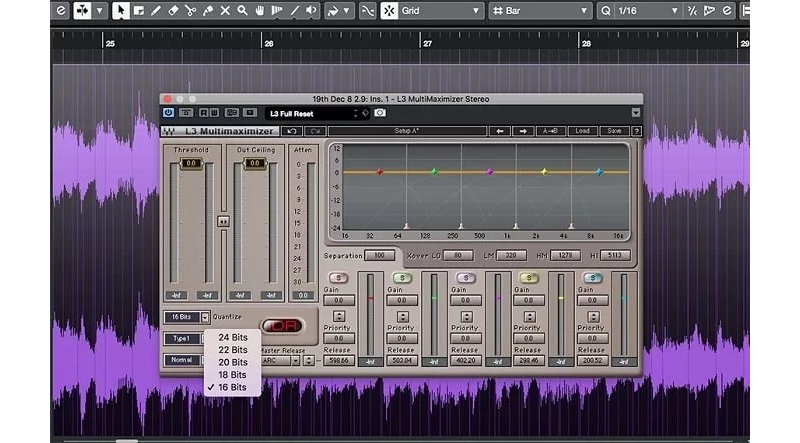The height and width of the screenshot is (443, 800).
Task: Toggle the Write automation W button
Action: [214, 112]
